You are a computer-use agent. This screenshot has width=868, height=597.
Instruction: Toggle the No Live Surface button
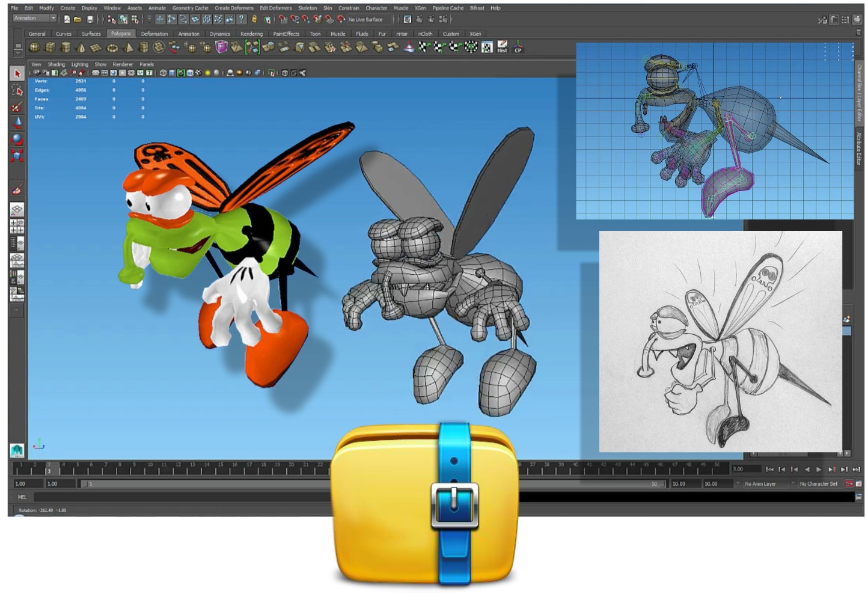coord(366,19)
